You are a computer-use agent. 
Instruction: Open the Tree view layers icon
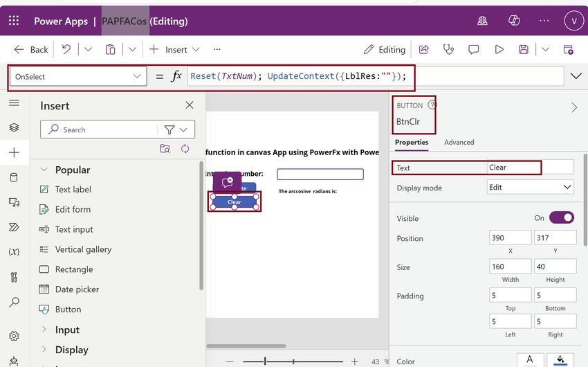15,127
